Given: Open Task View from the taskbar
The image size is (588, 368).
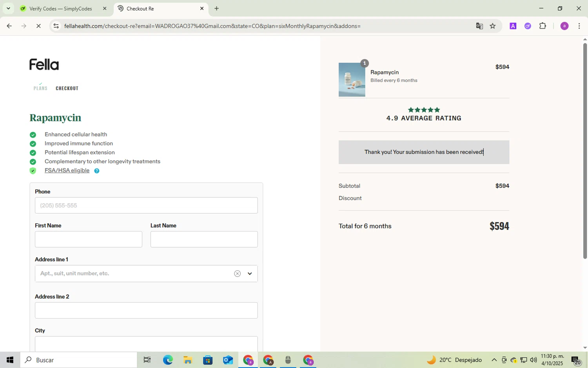Looking at the screenshot, I should [x=147, y=360].
